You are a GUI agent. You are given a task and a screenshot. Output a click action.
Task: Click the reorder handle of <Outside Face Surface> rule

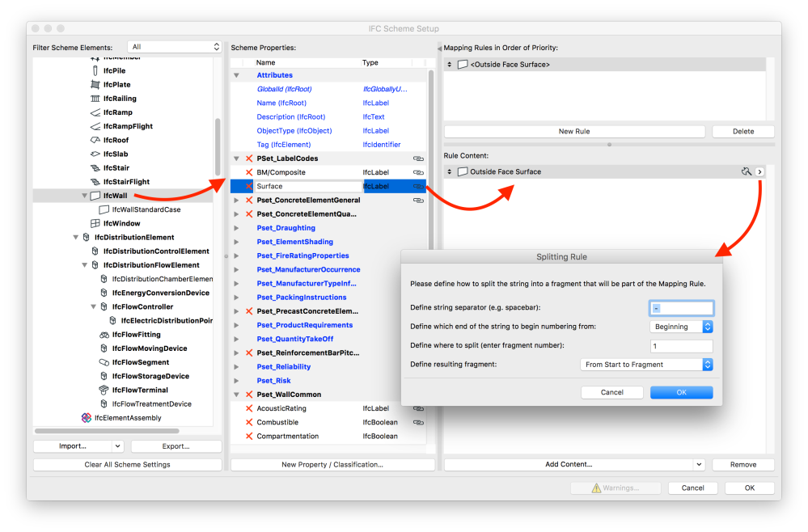pyautogui.click(x=450, y=65)
